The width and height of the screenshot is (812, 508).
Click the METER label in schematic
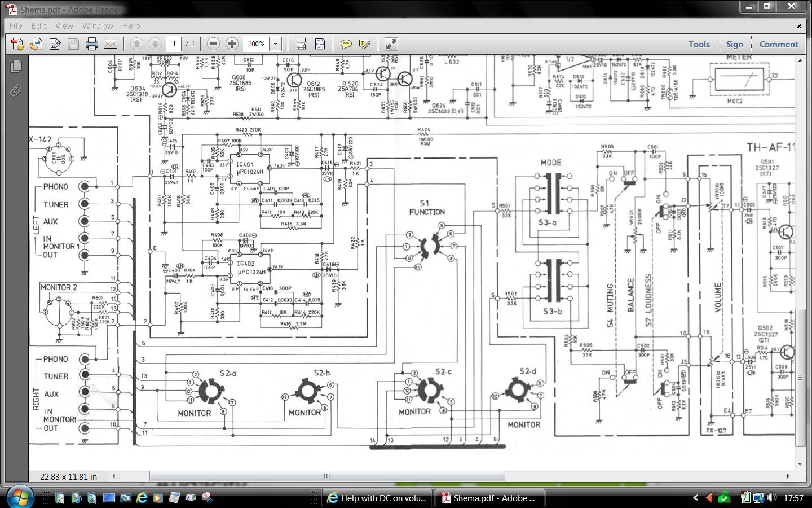[x=739, y=58]
